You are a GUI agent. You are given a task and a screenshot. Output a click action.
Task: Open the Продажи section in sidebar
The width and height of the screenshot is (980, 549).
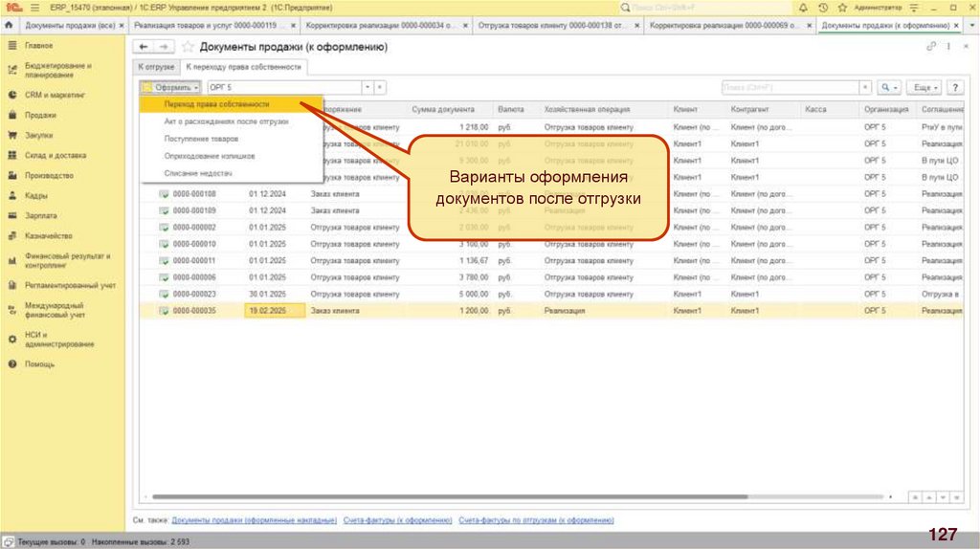38,115
